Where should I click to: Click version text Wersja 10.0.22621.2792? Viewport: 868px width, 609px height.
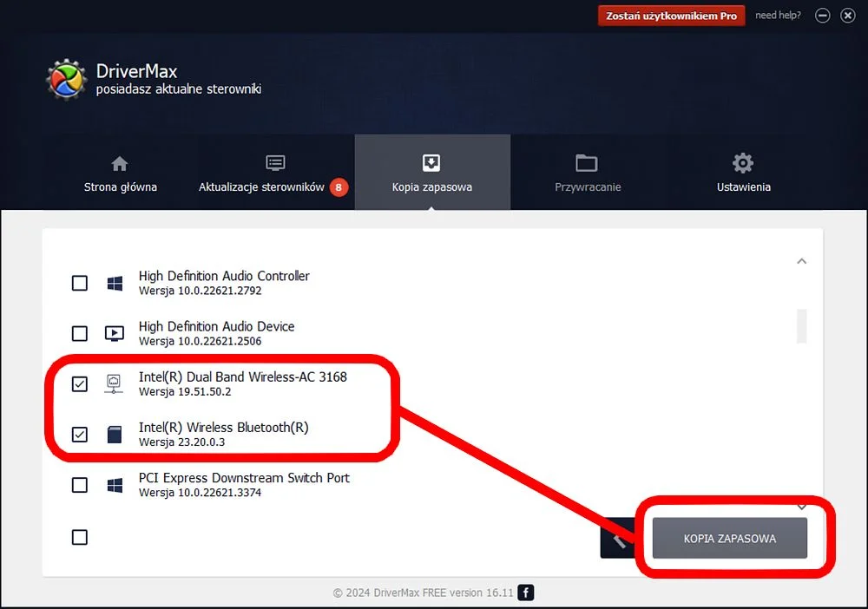click(200, 291)
